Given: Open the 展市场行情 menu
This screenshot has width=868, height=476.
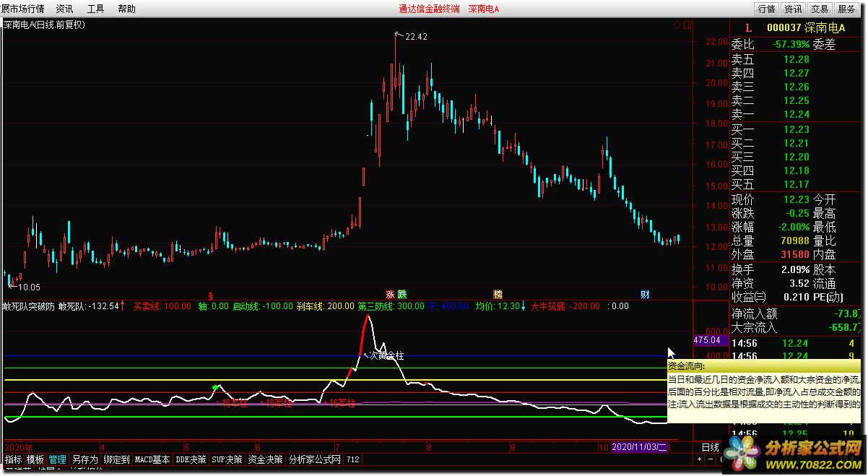Looking at the screenshot, I should (x=22, y=9).
